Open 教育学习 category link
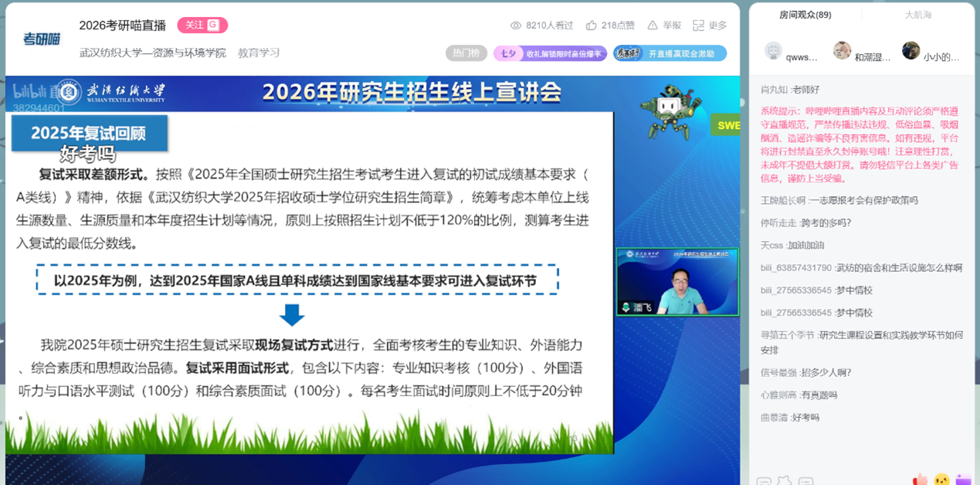The width and height of the screenshot is (980, 485). (x=259, y=53)
